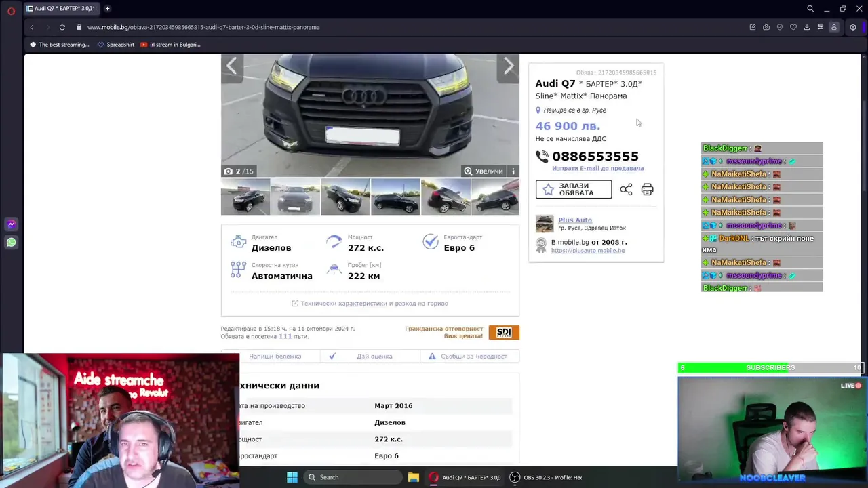Open The best streaming bookmark
This screenshot has width=868, height=488.
point(60,45)
